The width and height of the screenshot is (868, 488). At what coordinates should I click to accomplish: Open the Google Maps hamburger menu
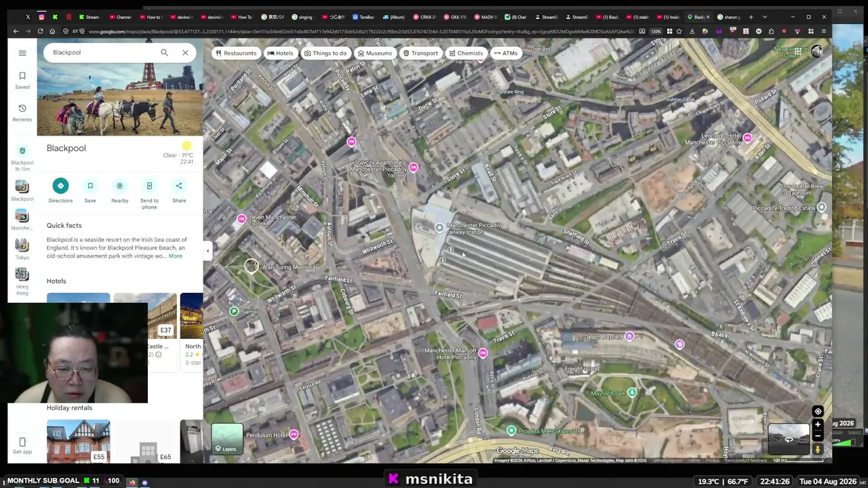coord(22,53)
